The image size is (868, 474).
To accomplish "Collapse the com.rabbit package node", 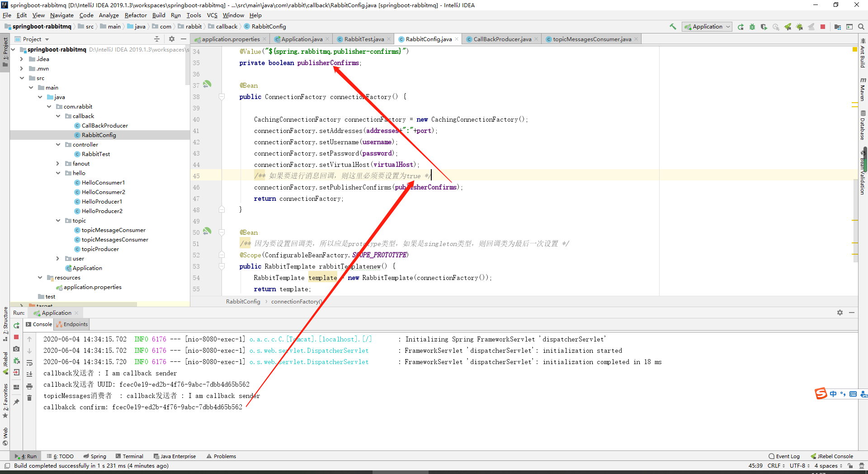I will tap(49, 106).
